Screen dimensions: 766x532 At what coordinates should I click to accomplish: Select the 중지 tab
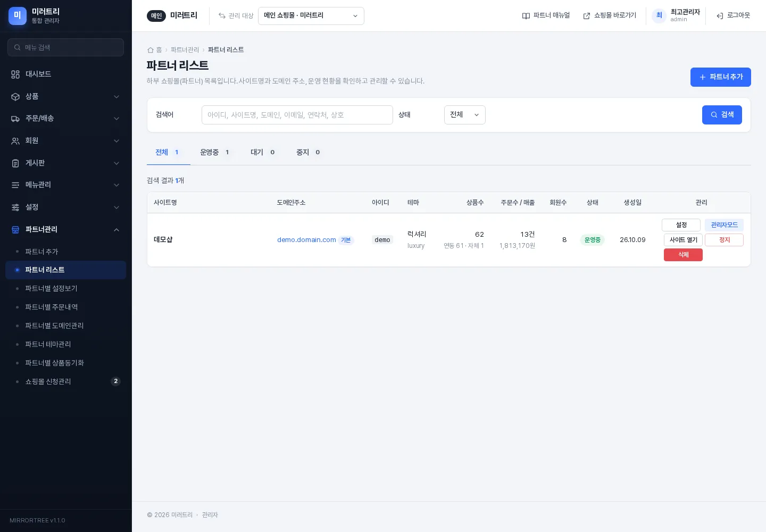coord(309,153)
